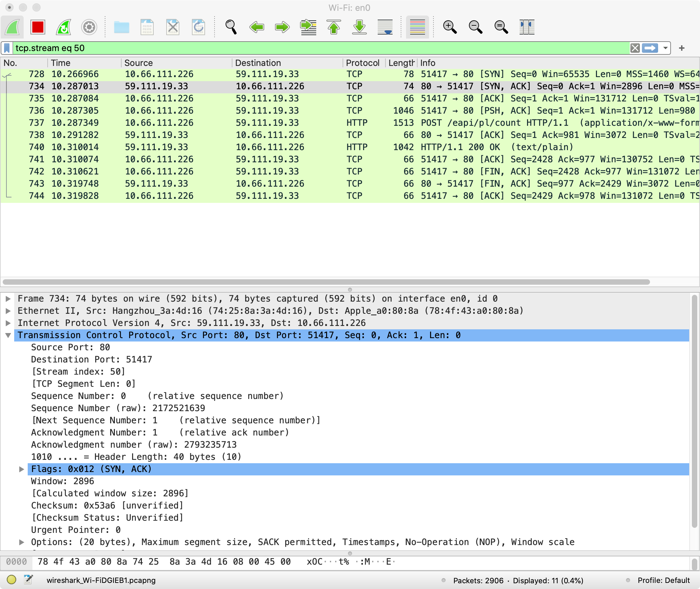700x589 pixels.
Task: Click the Find a packet magnifier
Action: pos(231,27)
